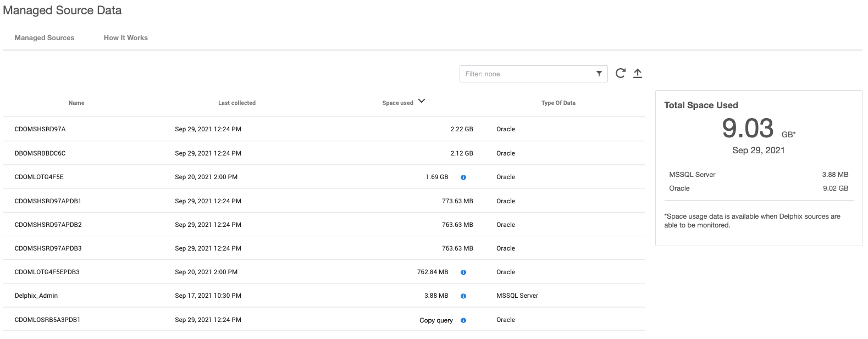Click the upload/export arrow icon
The image size is (868, 339).
point(638,74)
